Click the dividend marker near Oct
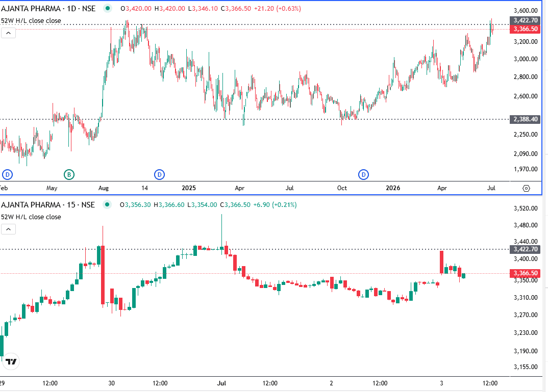 pyautogui.click(x=363, y=174)
